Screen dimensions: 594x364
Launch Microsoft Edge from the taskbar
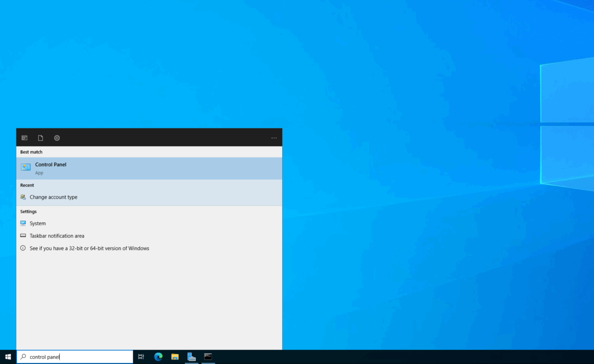158,357
